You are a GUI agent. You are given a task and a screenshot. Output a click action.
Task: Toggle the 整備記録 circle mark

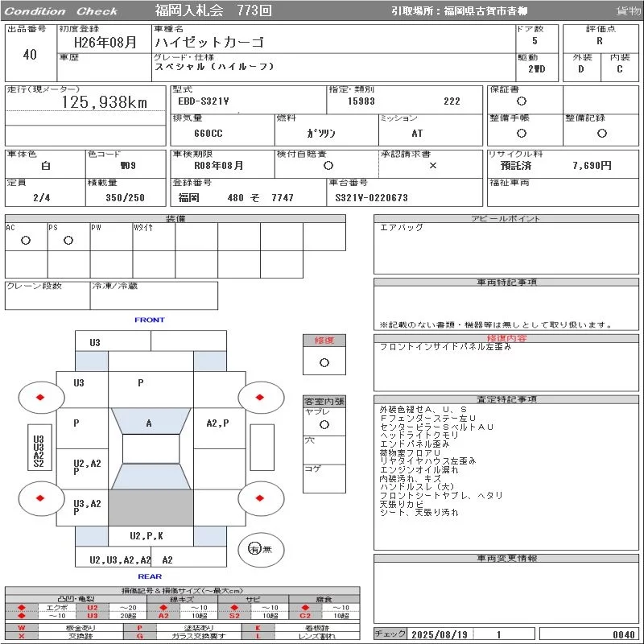click(602, 133)
